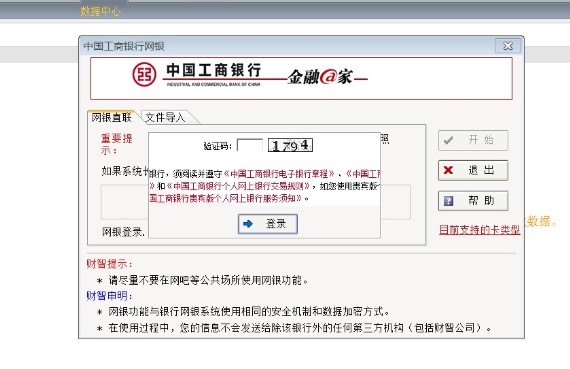Click the dialog title 中国工商银行网银

click(124, 46)
